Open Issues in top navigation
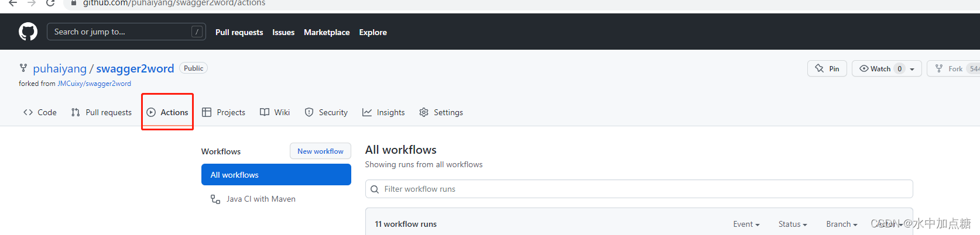This screenshot has width=980, height=235. 283,32
